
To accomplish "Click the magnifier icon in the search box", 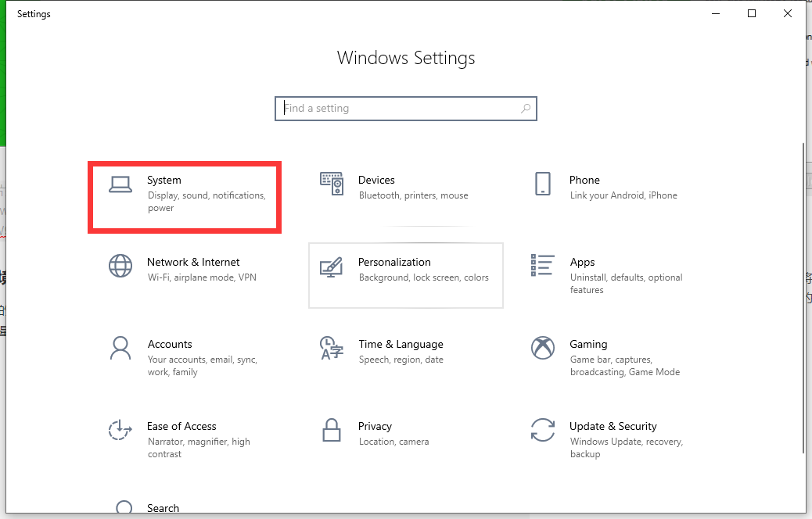I will [526, 108].
